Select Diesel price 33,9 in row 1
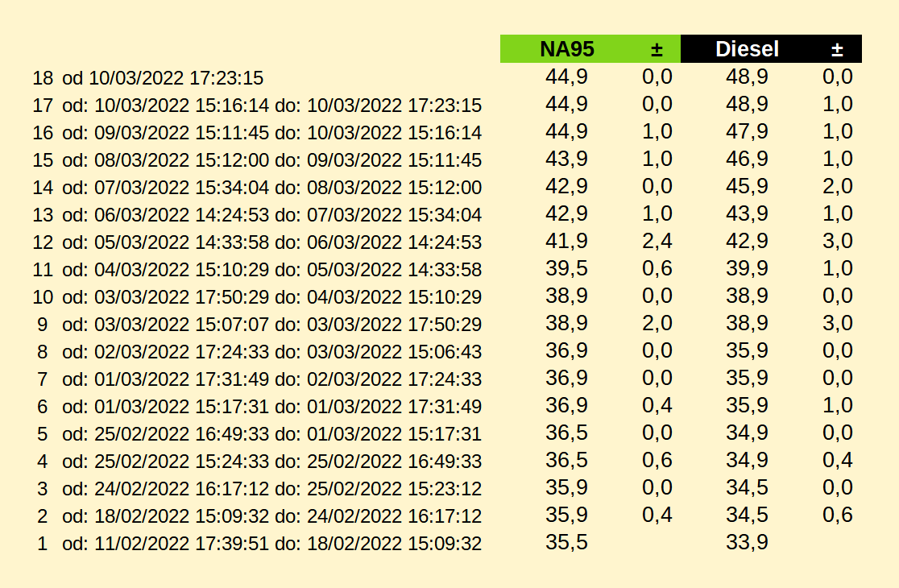This screenshot has width=899, height=588. (747, 542)
